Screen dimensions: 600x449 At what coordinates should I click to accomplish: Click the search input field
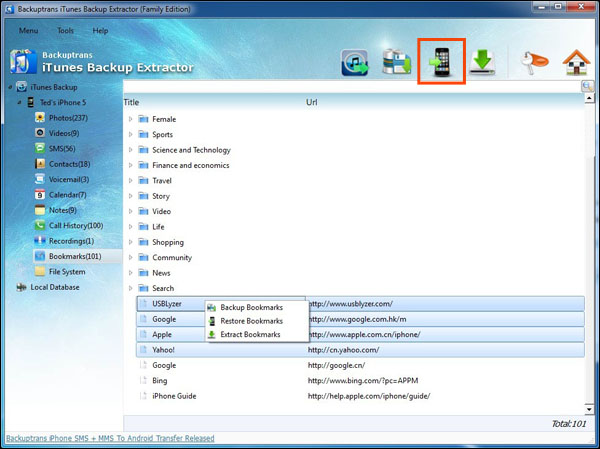(352, 86)
